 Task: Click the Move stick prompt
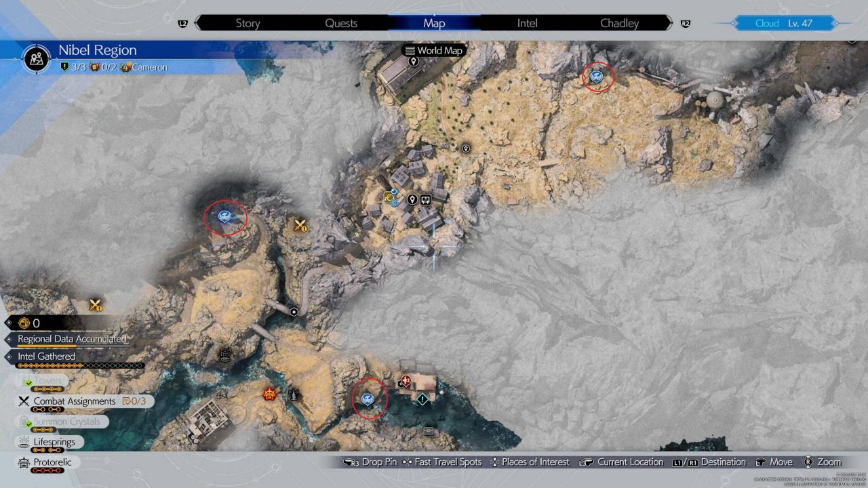click(773, 462)
